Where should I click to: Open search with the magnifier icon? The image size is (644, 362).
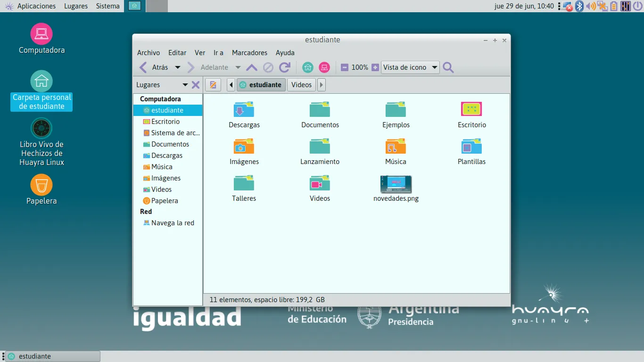448,67
